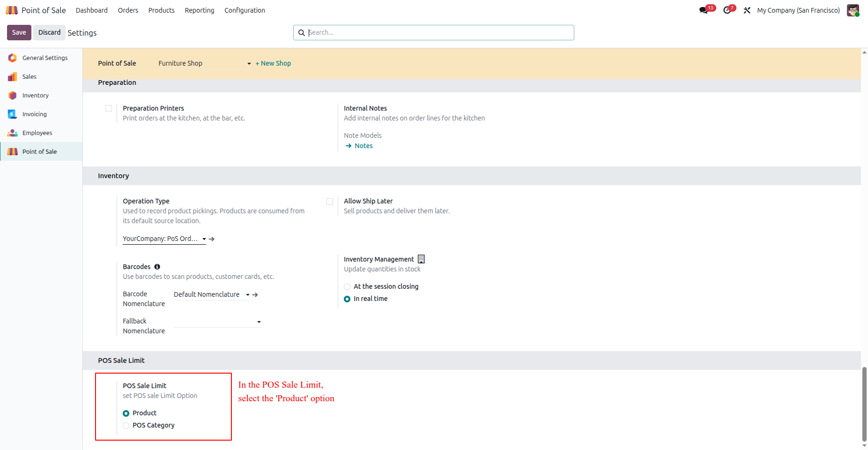The image size is (868, 450).
Task: Click the Note Models label
Action: point(363,135)
